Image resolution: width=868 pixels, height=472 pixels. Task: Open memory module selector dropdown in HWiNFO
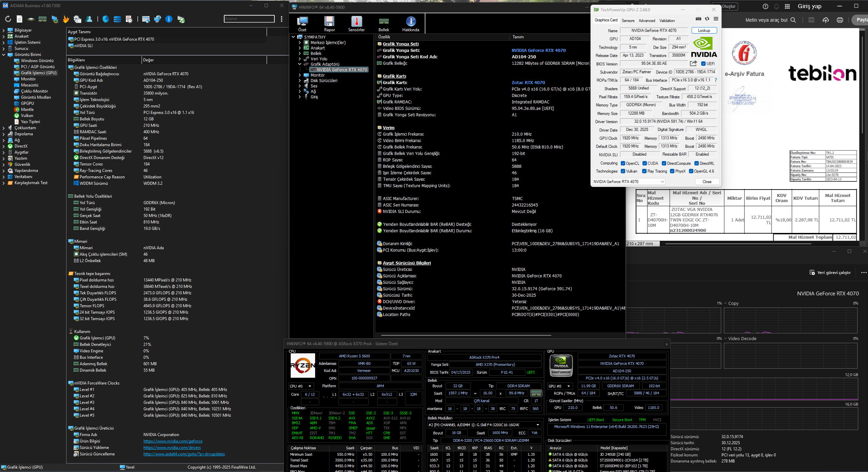[538, 425]
